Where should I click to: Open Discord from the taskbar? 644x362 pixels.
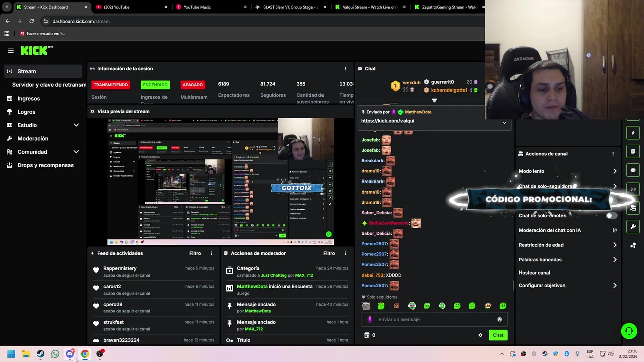coord(70,354)
